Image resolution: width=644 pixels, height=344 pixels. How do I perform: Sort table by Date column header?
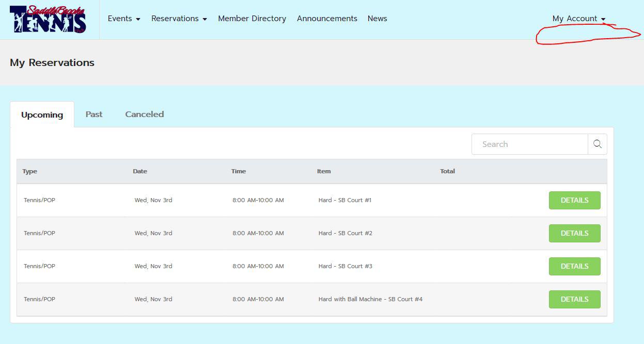[x=140, y=171]
